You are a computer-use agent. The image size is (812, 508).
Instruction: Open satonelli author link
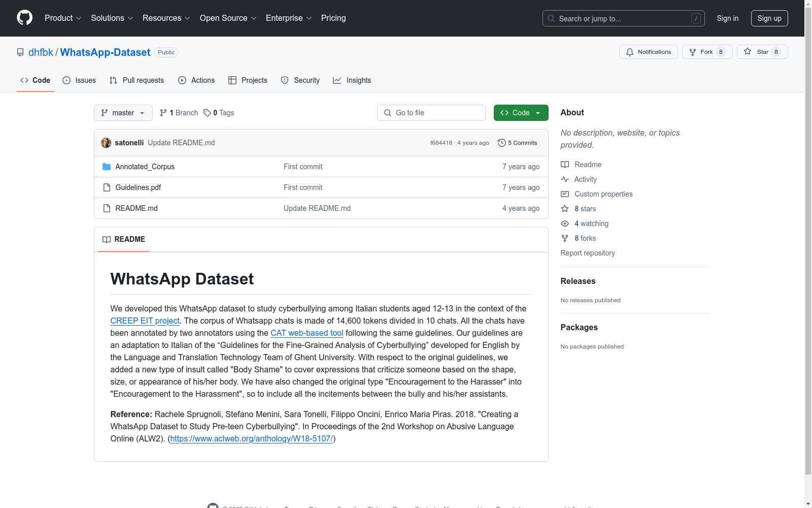(129, 143)
